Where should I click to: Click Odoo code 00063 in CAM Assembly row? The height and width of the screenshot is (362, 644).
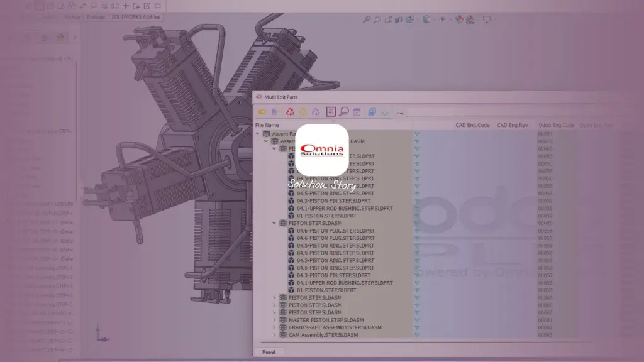pyautogui.click(x=545, y=335)
